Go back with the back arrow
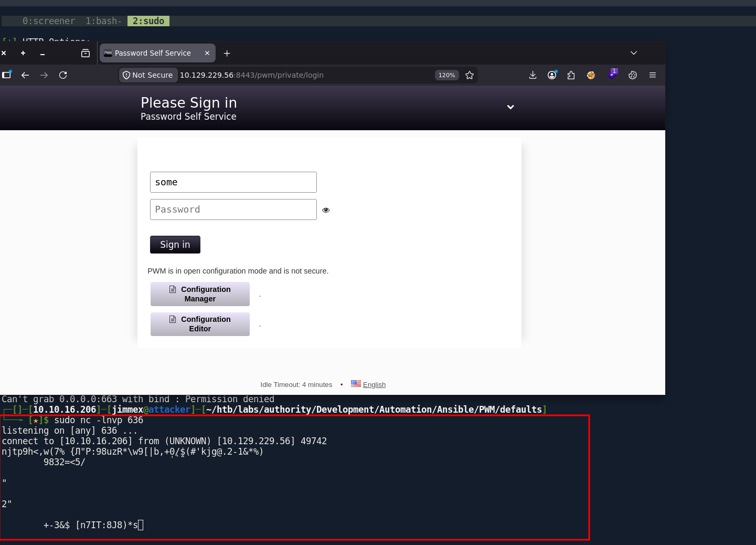Image resolution: width=756 pixels, height=545 pixels. click(x=25, y=75)
